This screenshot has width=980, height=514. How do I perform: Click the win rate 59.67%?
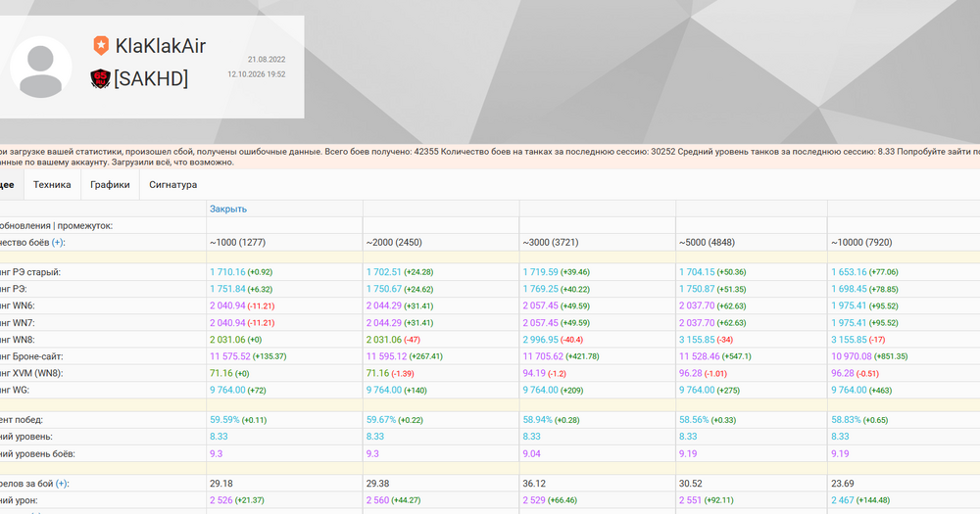pyautogui.click(x=381, y=420)
